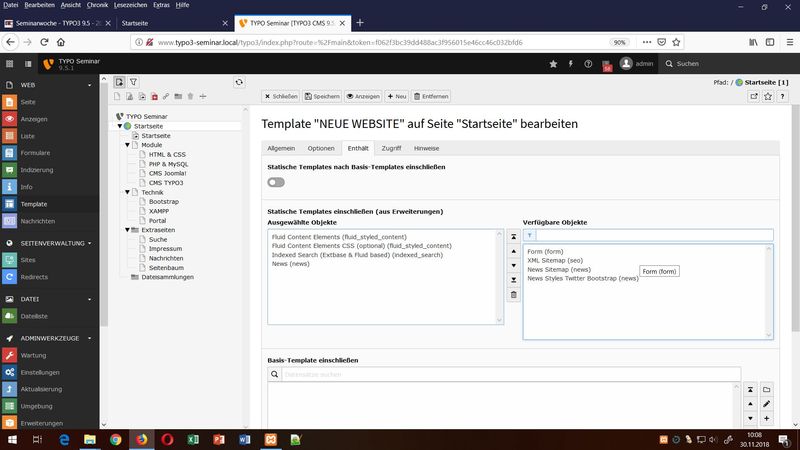The image size is (800, 450).
Task: Click the Schließen button
Action: coord(282,96)
